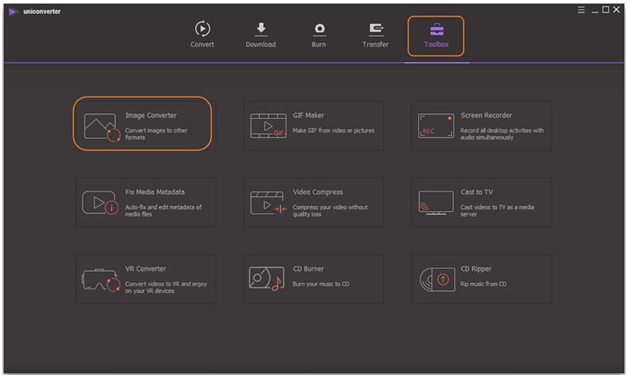Launch Screen Recorder via its REC icon

pos(436,126)
